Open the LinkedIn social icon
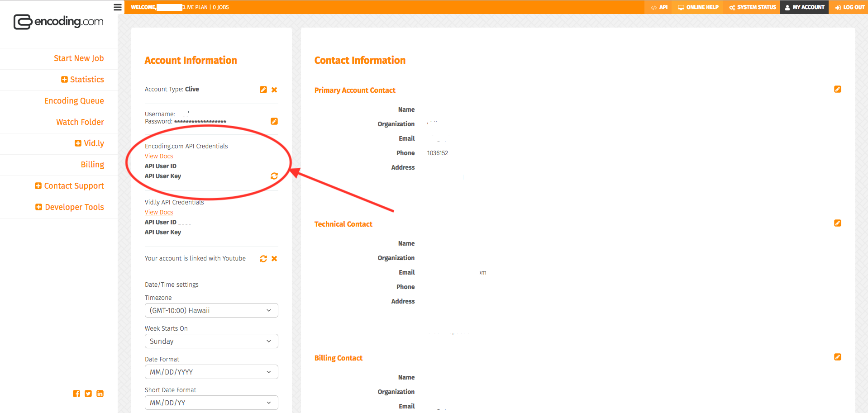The width and height of the screenshot is (868, 413). [100, 394]
